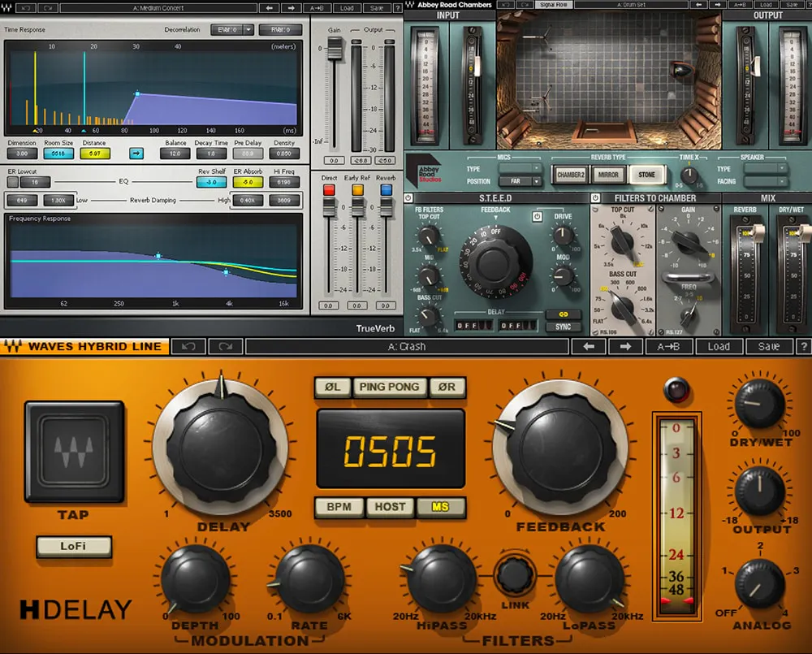Enable PING PONG mode
The image size is (812, 654).
point(390,387)
